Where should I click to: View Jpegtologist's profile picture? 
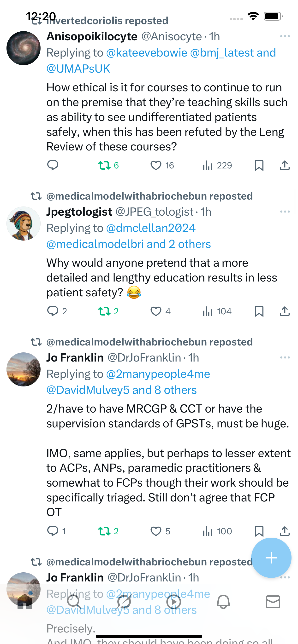point(24,224)
